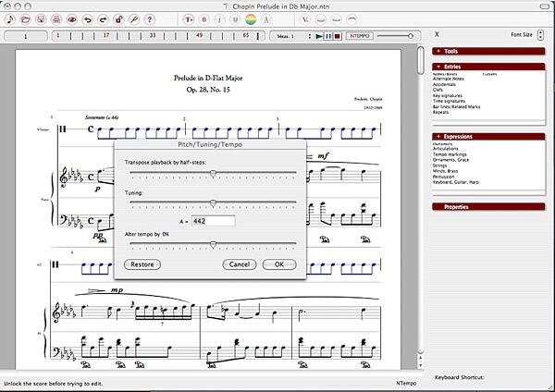Jump to measure 49 on the ruler
Screen dimensions: 555x392
[x=199, y=35]
